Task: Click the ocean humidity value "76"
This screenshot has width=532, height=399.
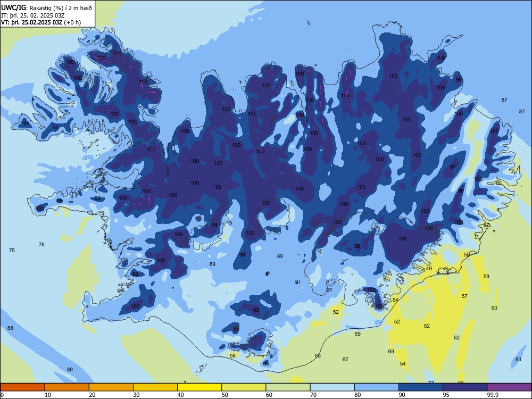Action: (x=41, y=244)
